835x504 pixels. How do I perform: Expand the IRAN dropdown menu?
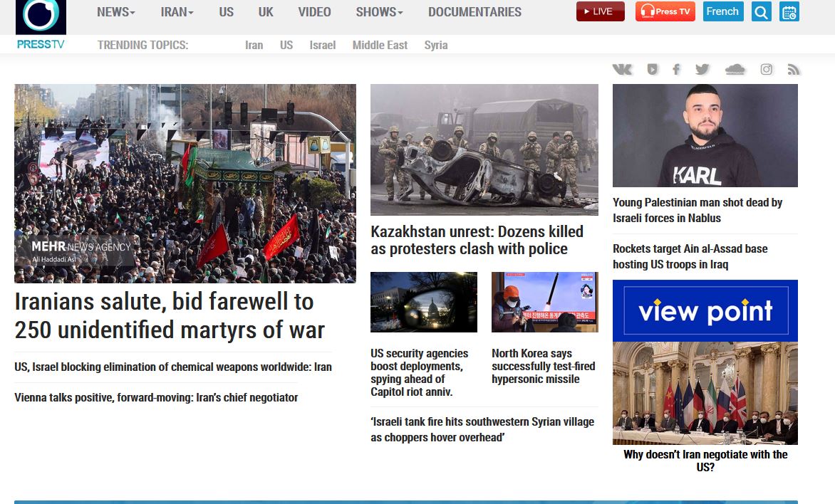pyautogui.click(x=177, y=11)
